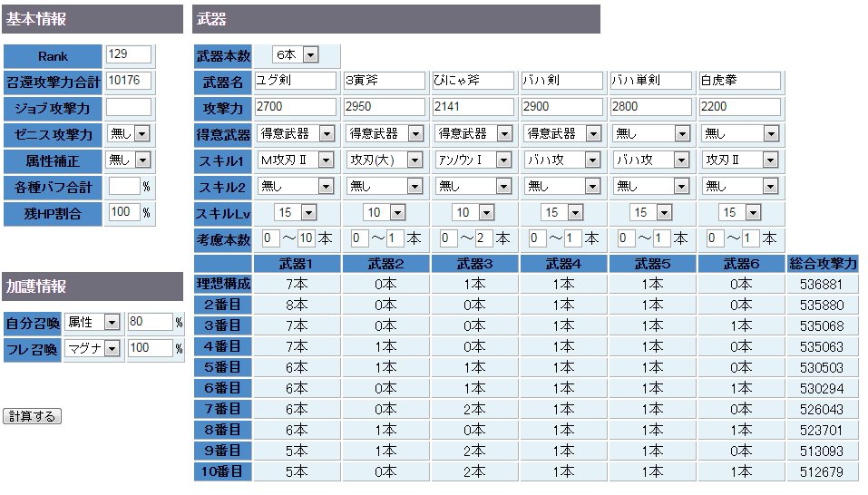The height and width of the screenshot is (495, 868).
Task: Click attack power field 2700
Action: coord(295,107)
